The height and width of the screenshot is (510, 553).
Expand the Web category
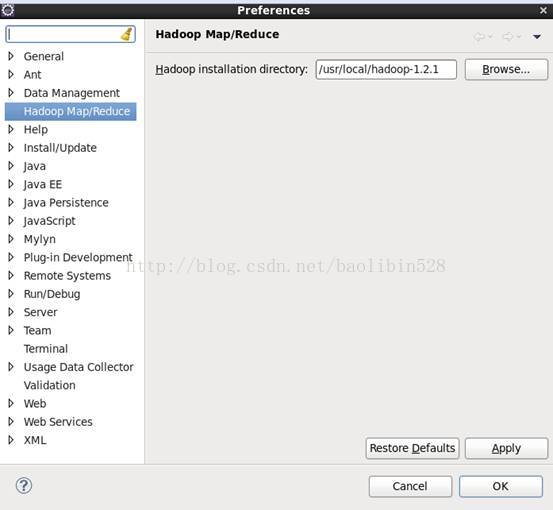(11, 403)
